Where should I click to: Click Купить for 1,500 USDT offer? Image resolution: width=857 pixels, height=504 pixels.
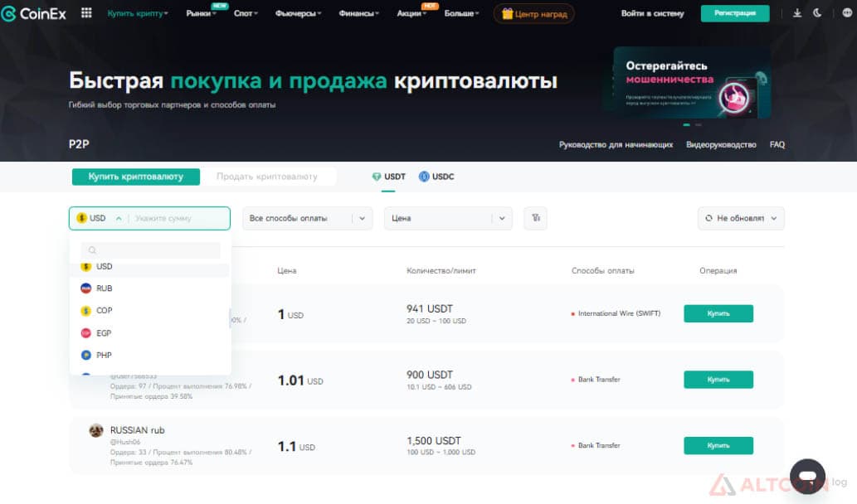coord(718,446)
